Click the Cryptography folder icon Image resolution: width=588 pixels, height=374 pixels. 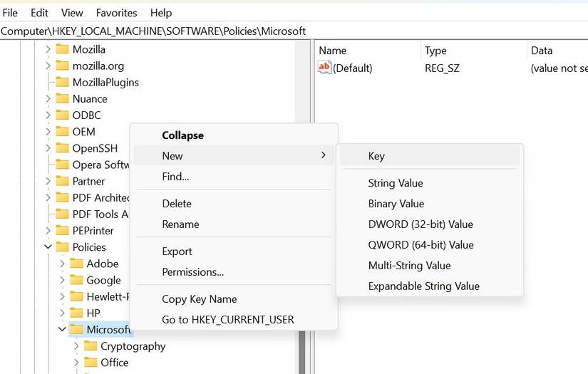point(91,346)
